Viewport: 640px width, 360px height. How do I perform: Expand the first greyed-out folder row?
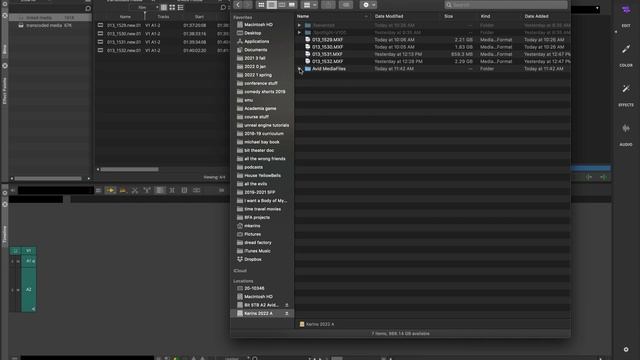[x=299, y=25]
